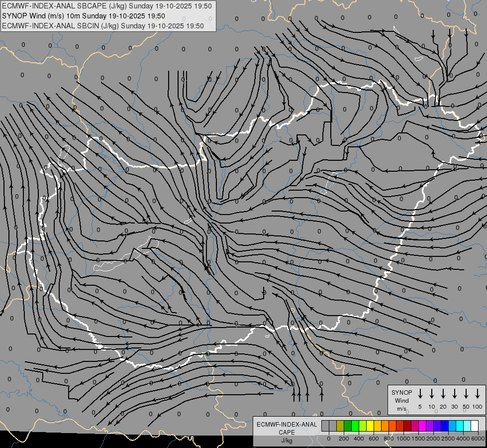Select the pale cyan swatch after 4000
This screenshot has width=487, height=448.
pyautogui.click(x=468, y=426)
